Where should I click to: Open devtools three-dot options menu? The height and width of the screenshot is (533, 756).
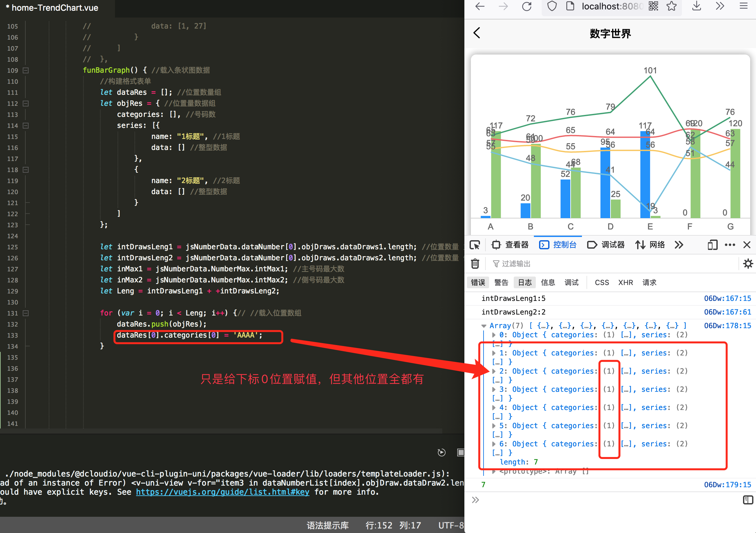click(x=730, y=245)
